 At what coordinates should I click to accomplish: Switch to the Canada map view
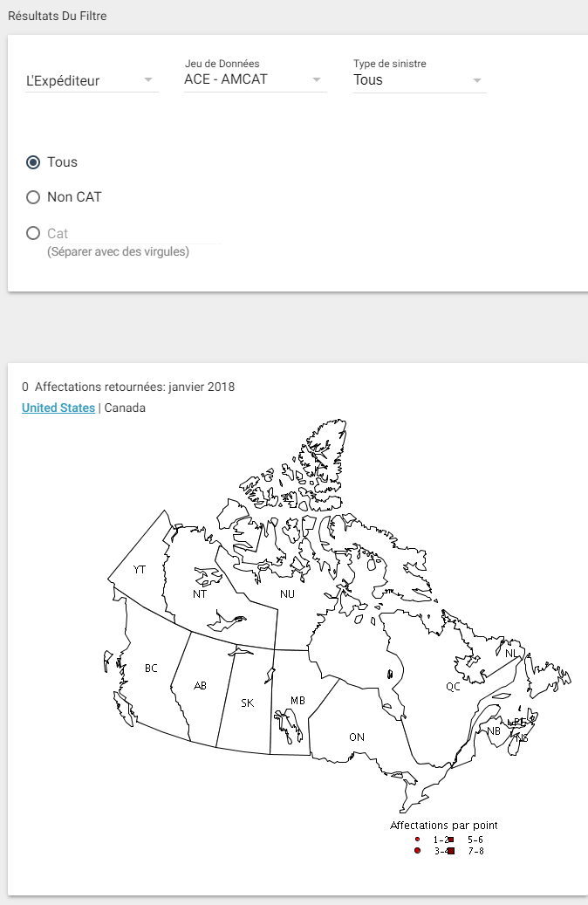[125, 408]
